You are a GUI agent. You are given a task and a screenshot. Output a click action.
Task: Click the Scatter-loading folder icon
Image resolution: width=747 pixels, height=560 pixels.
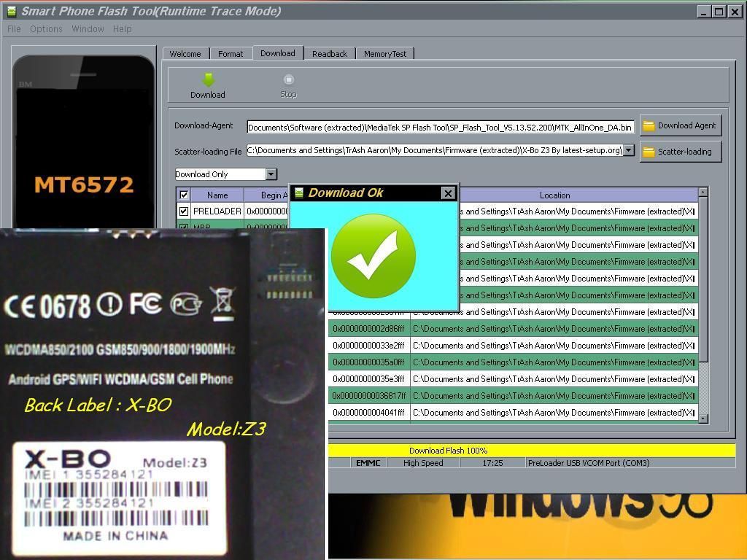click(x=649, y=152)
